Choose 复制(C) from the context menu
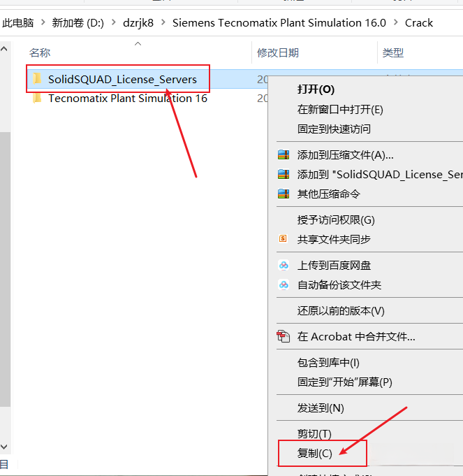This screenshot has width=463, height=476. pos(314,453)
